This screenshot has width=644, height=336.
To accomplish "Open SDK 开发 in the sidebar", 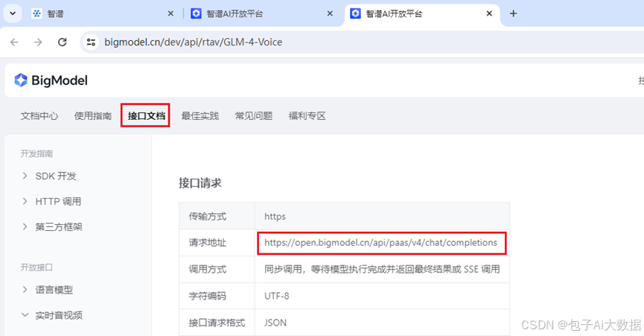I will pyautogui.click(x=56, y=176).
